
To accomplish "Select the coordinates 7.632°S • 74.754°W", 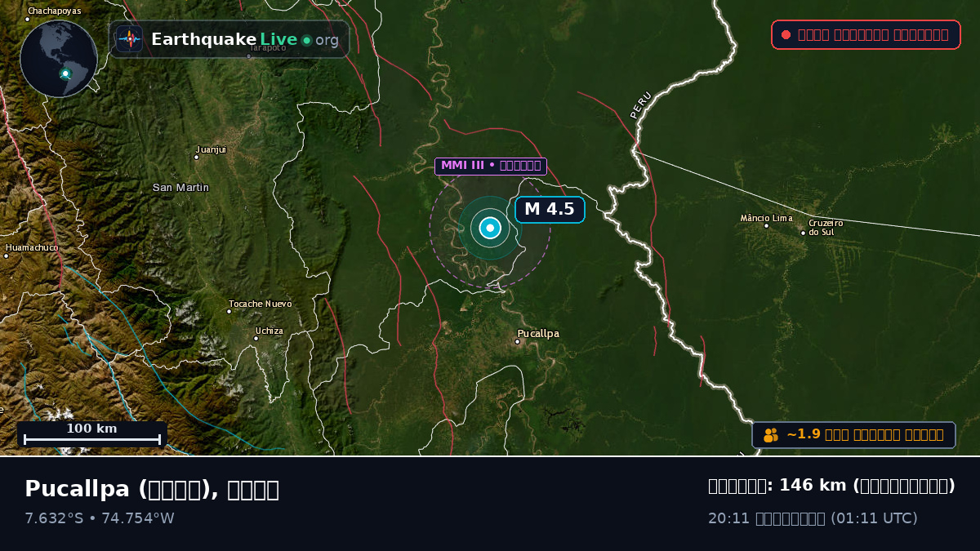I will pos(100,518).
